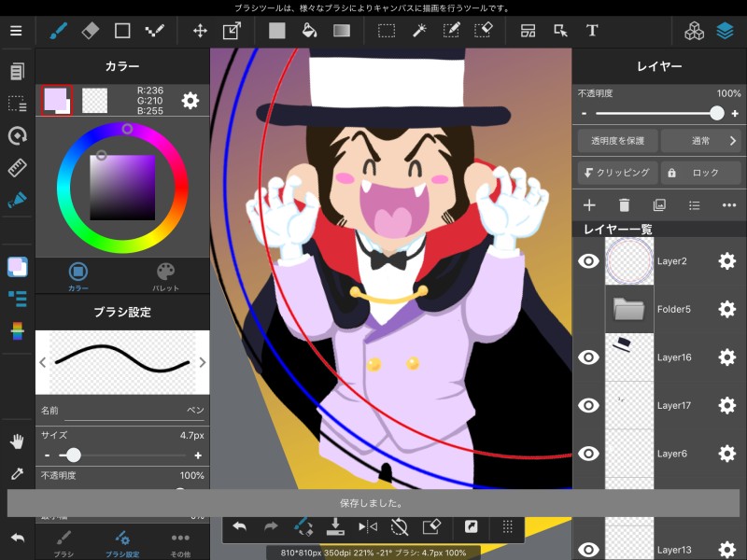Open the hamburger main menu
747x560 pixels.
(16, 31)
